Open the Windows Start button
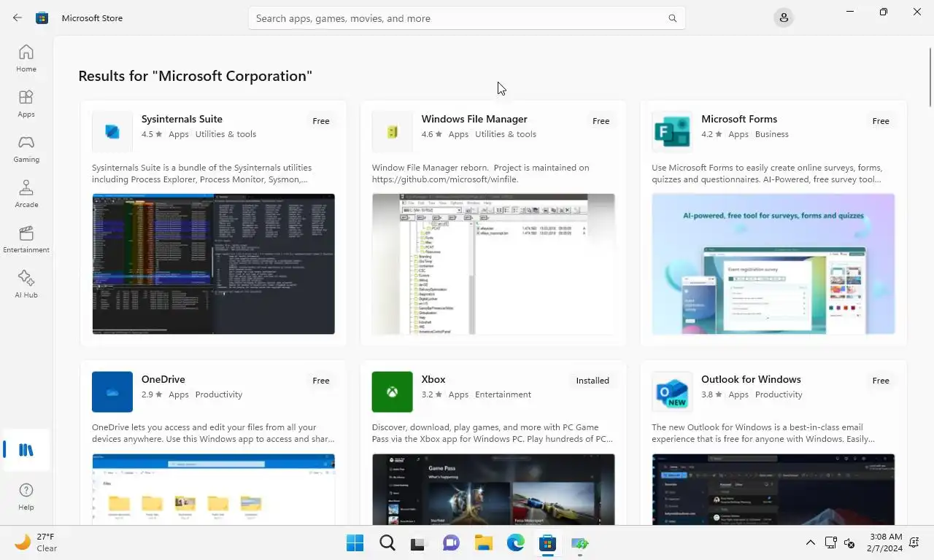The width and height of the screenshot is (934, 560). (355, 543)
